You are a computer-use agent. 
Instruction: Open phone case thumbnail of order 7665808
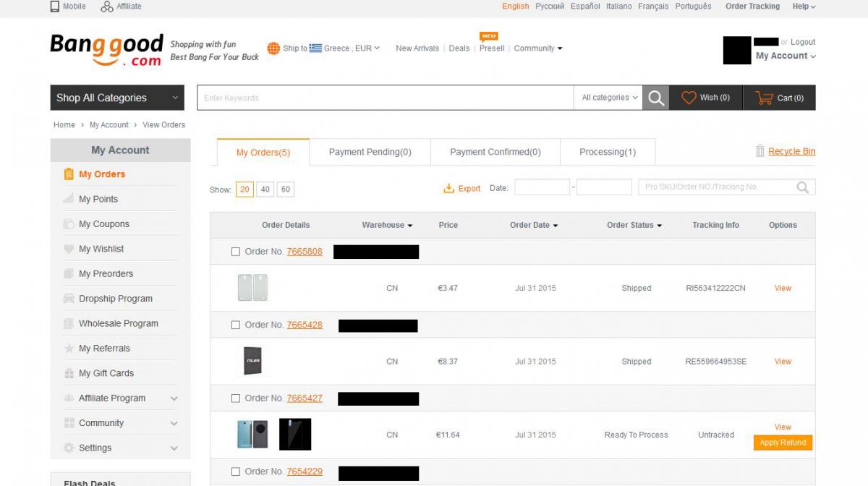[x=253, y=288]
